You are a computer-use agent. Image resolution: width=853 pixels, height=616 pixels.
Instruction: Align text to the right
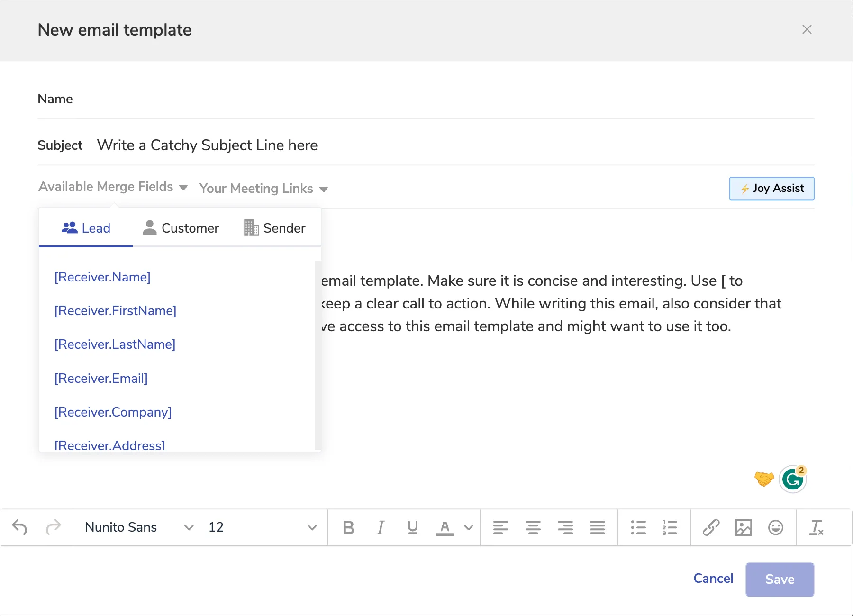tap(565, 527)
